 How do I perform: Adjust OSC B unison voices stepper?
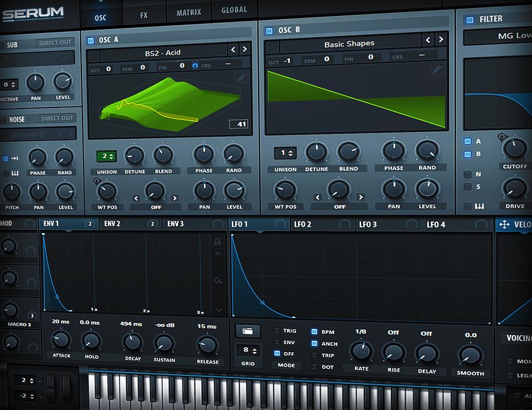(285, 153)
